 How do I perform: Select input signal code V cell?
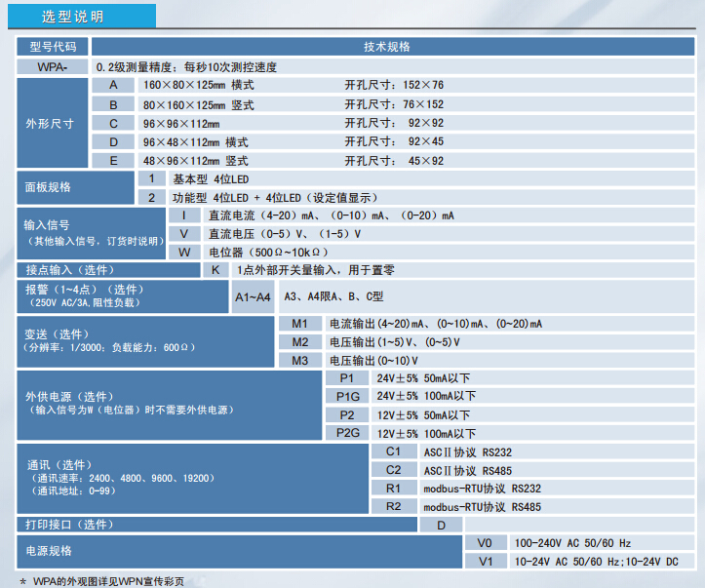pos(183,234)
